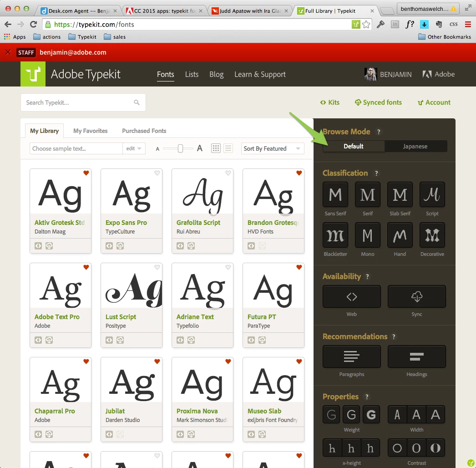This screenshot has width=476, height=468.
Task: Choose condensed width A property
Action: [x=397, y=414]
